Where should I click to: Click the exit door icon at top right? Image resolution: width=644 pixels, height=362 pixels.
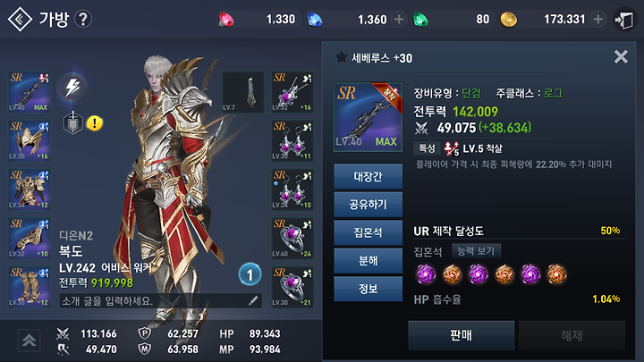(x=624, y=20)
